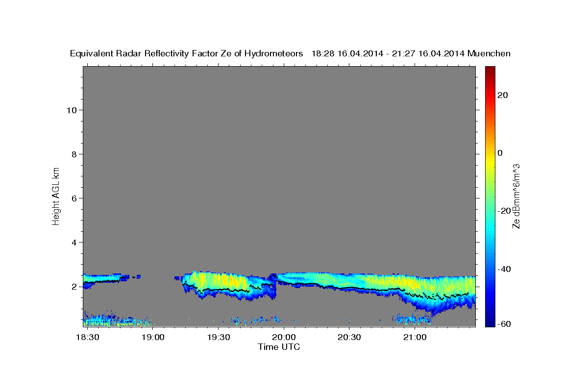The image size is (588, 392).
Task: Click the 18:30 time tick label
Action: [x=88, y=338]
